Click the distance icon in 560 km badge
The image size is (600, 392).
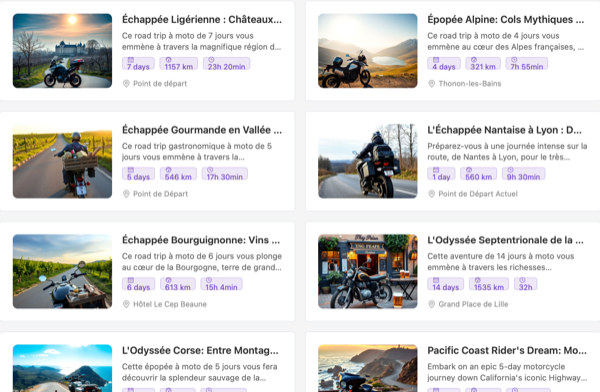point(469,170)
